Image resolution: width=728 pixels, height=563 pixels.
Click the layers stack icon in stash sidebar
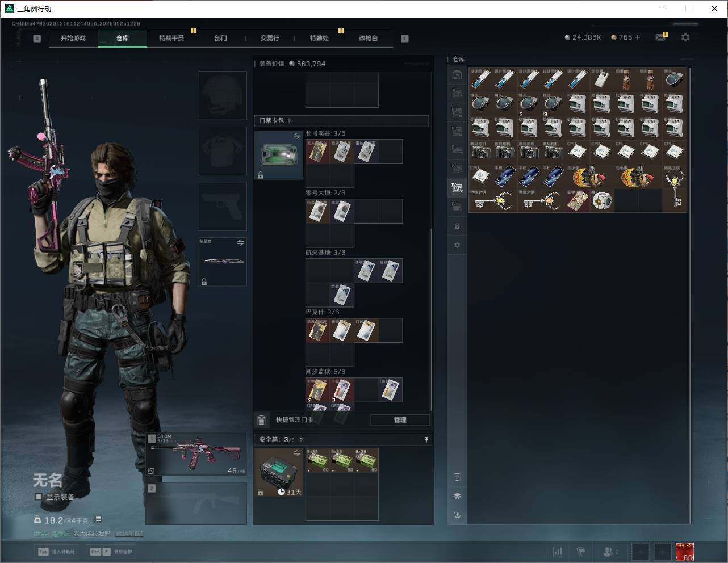click(x=457, y=496)
